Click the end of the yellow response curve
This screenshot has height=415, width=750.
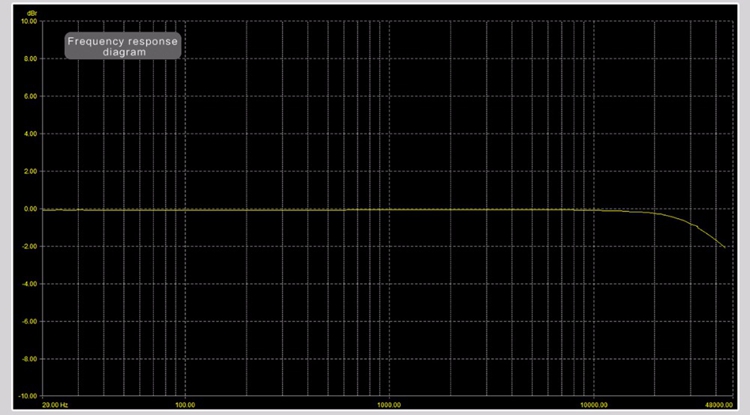[725, 247]
